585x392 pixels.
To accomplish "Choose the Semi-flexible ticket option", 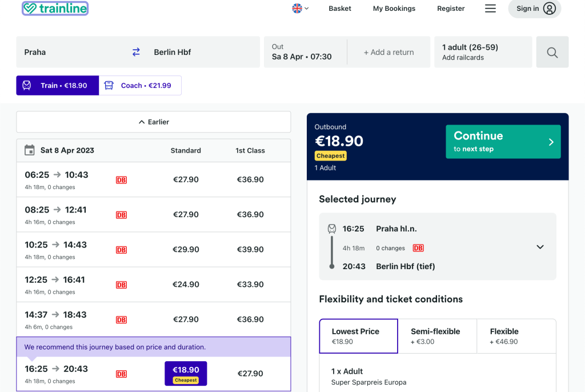I will [x=436, y=336].
